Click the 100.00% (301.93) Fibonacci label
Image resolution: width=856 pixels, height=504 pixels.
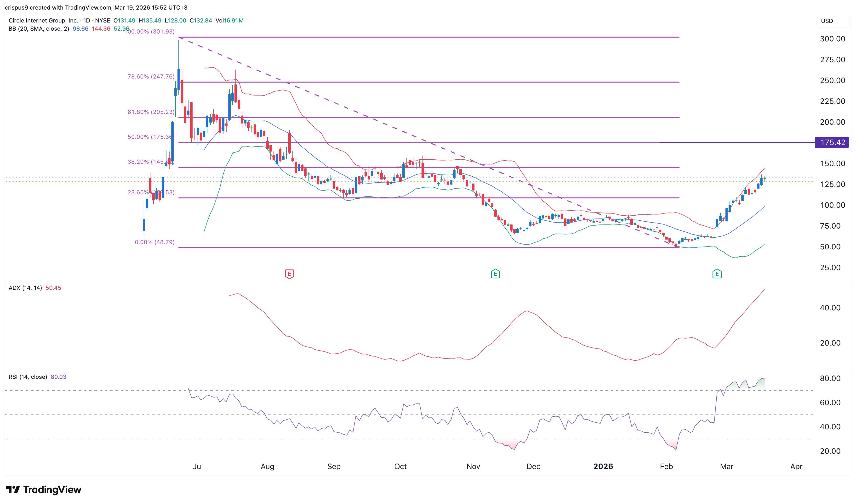point(151,32)
